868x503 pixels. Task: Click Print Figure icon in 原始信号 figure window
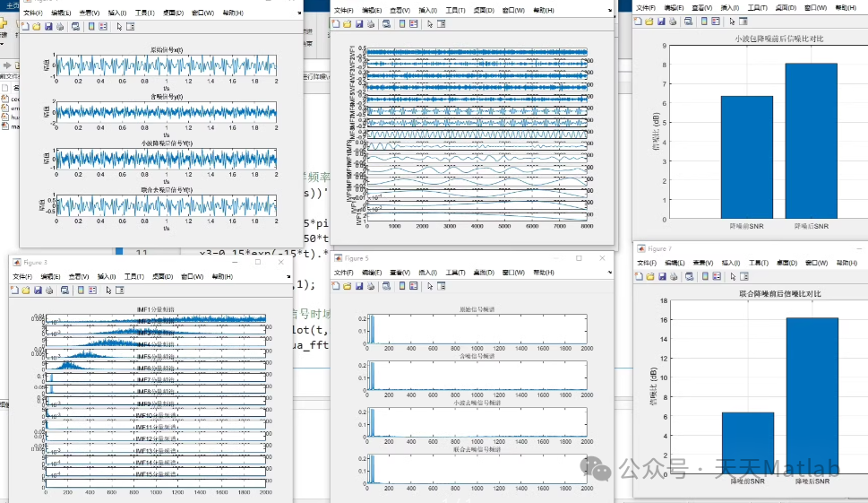click(60, 27)
